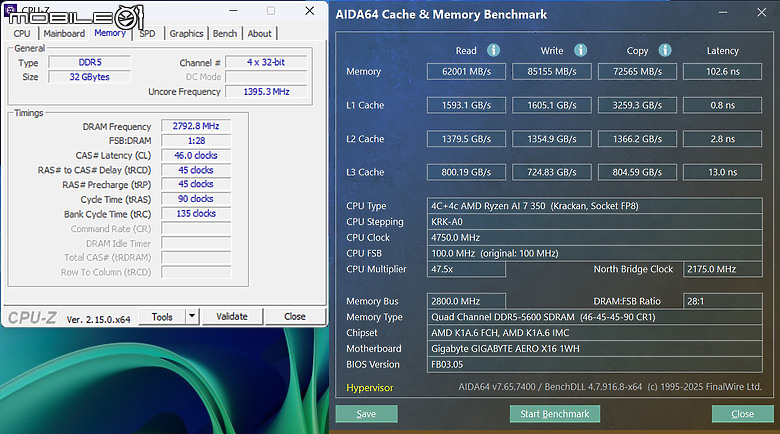
Task: Click the L2 Cache Read value 1379.5 GB/s
Action: click(466, 139)
